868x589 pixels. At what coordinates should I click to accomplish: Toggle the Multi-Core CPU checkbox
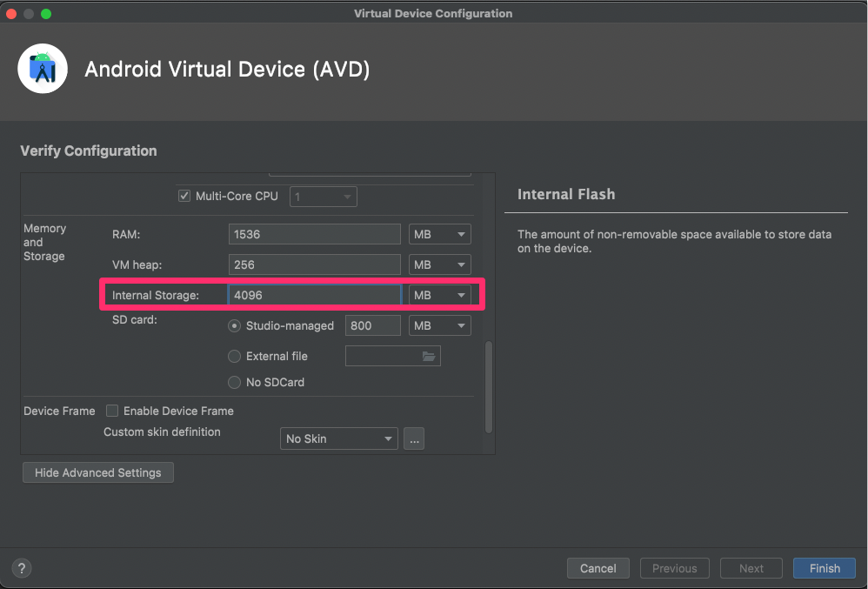[184, 196]
